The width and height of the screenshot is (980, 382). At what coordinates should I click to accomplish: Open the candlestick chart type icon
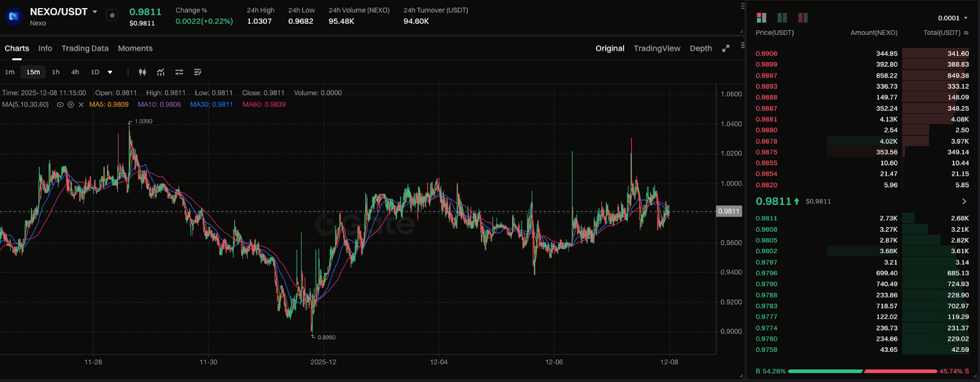pos(142,72)
